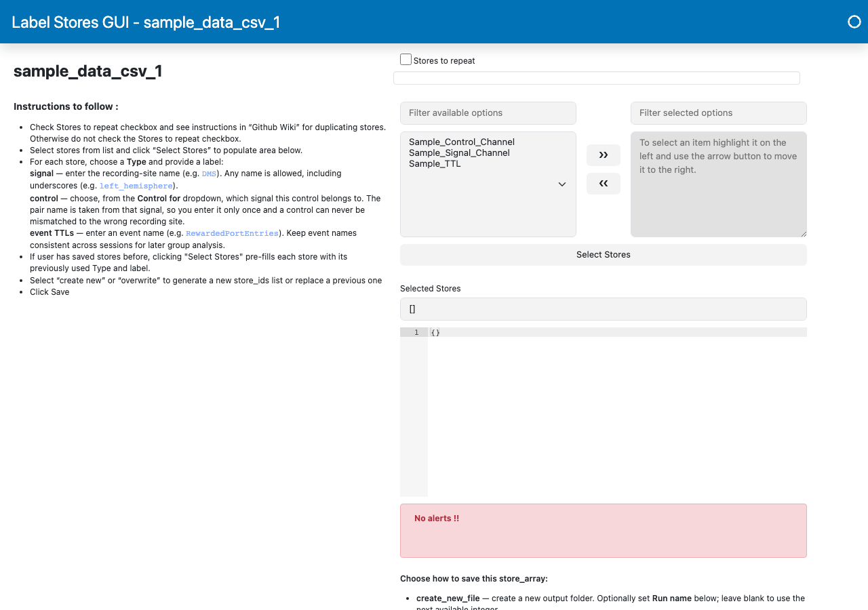Select Sample_Control_Channel in available list
868x610 pixels.
[x=462, y=142]
